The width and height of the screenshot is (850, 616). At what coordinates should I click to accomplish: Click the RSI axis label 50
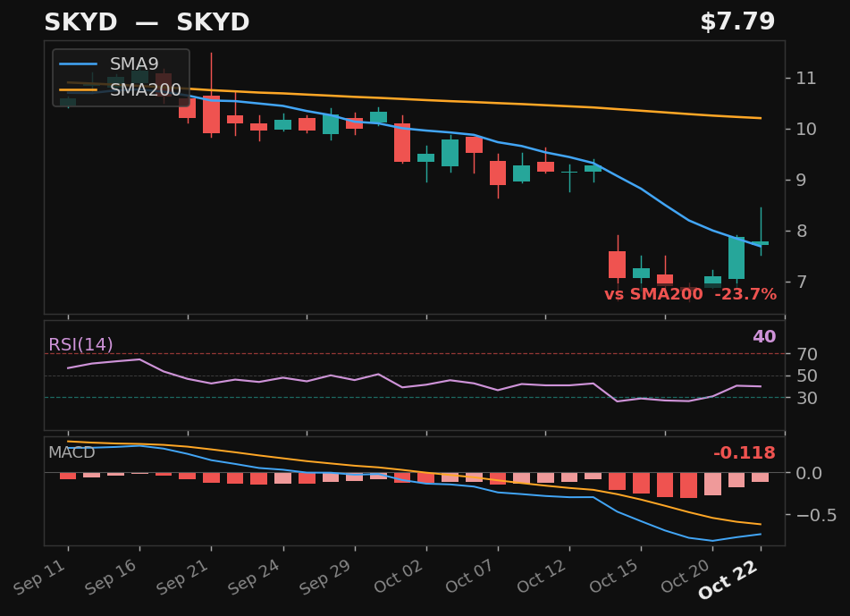pos(806,376)
